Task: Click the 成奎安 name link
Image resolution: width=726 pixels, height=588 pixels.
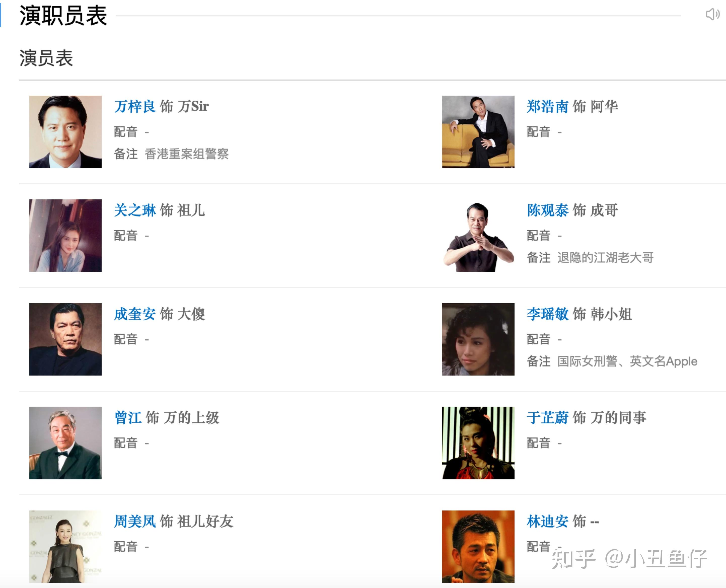Action: pyautogui.click(x=134, y=314)
